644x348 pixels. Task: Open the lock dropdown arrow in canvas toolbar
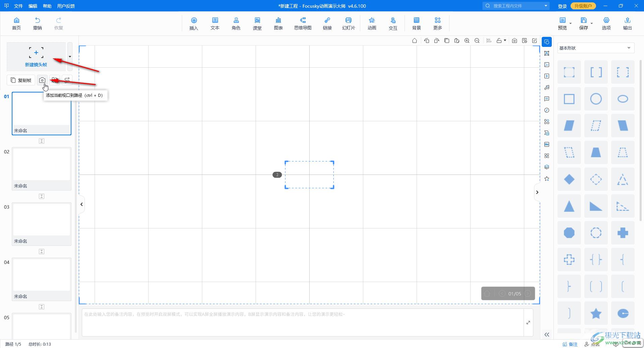505,41
